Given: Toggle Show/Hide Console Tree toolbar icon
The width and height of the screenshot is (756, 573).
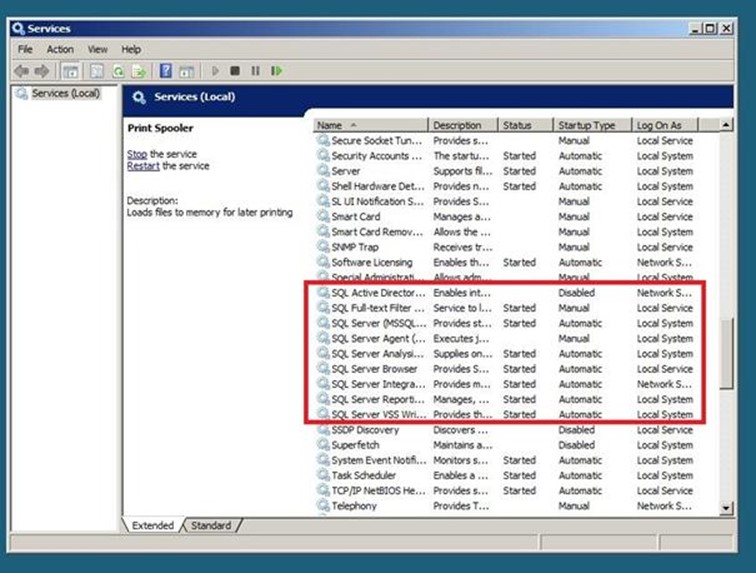Looking at the screenshot, I should 70,71.
